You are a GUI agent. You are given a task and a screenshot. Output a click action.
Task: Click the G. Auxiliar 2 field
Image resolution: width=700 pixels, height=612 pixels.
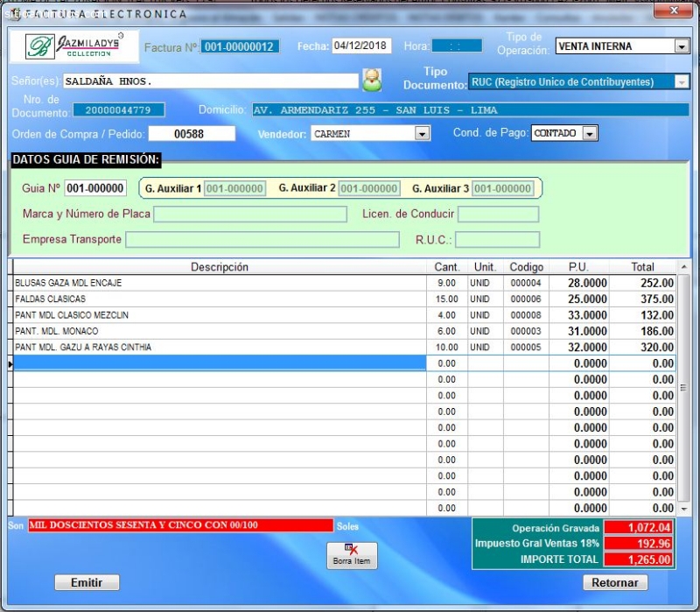[369, 188]
